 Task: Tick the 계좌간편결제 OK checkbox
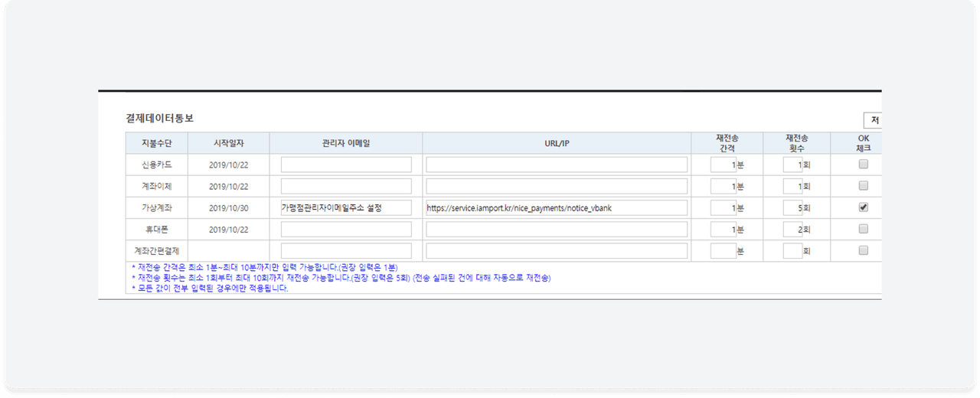(863, 250)
